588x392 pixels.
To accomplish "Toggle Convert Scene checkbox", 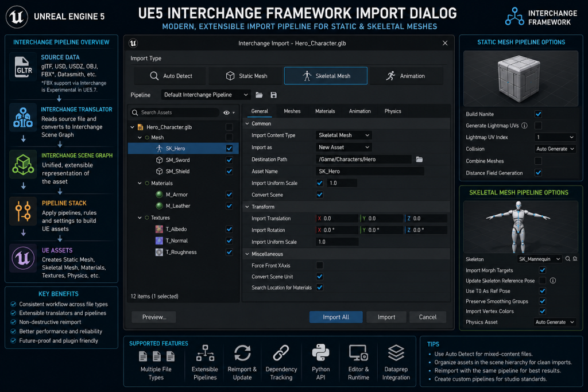I will click(319, 195).
